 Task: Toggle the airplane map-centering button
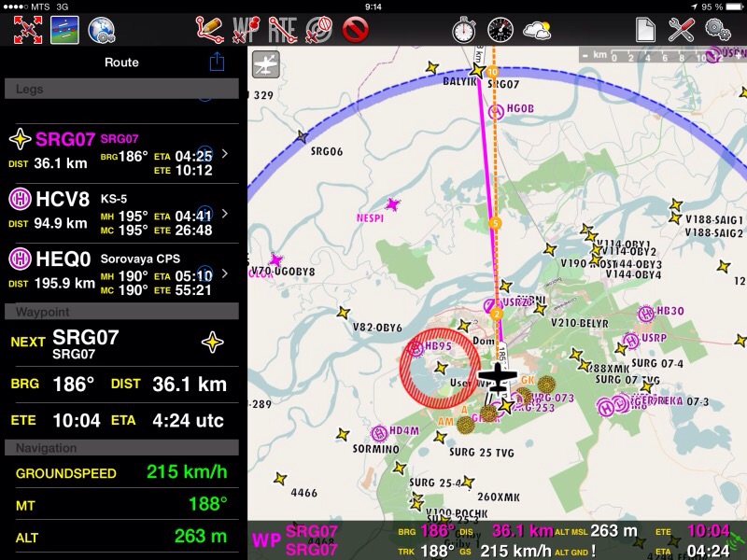[266, 63]
